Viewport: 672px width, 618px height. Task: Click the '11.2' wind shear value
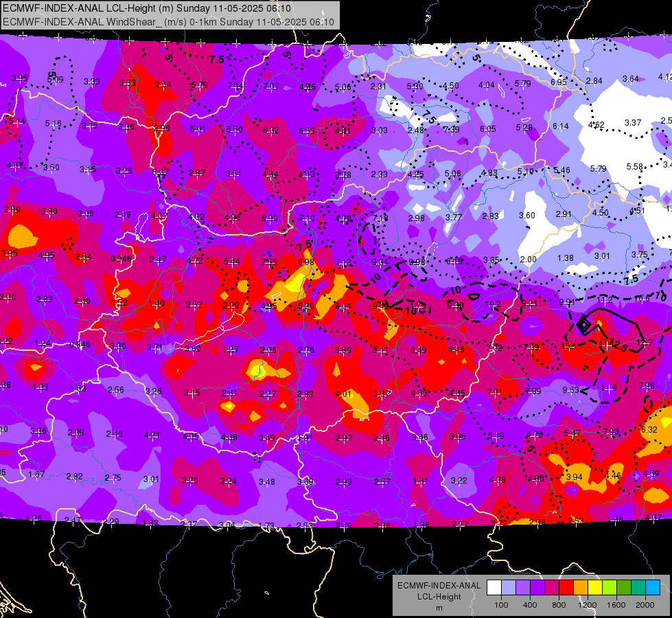tap(605, 300)
